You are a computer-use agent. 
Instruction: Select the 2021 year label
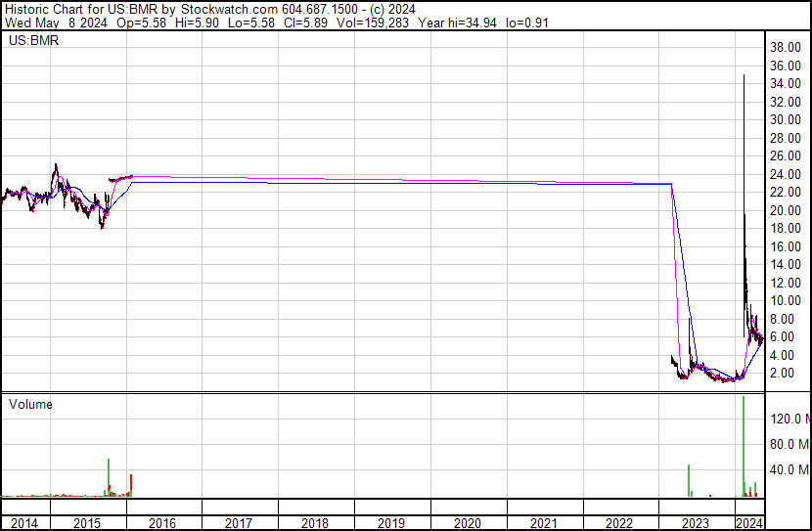pyautogui.click(x=544, y=524)
